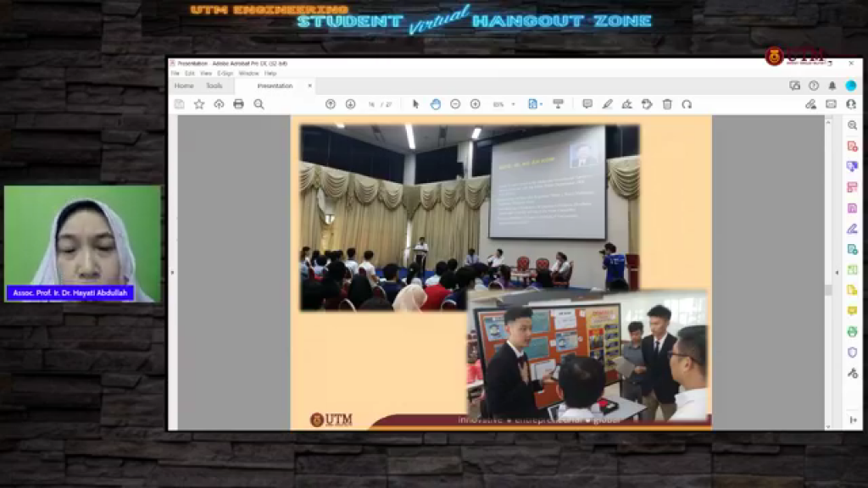Click the print icon in the toolbar
Viewport: 868px width, 488px height.
tap(238, 104)
